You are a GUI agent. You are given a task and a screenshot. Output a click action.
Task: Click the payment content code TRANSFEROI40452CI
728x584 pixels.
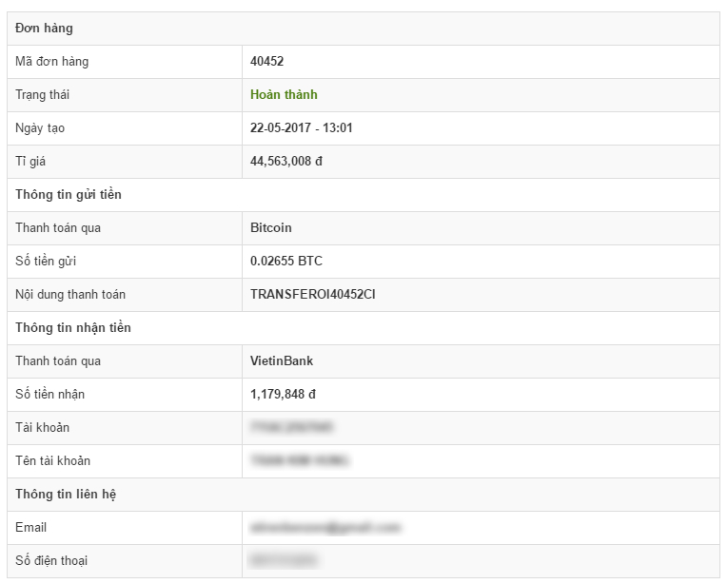coord(312,295)
